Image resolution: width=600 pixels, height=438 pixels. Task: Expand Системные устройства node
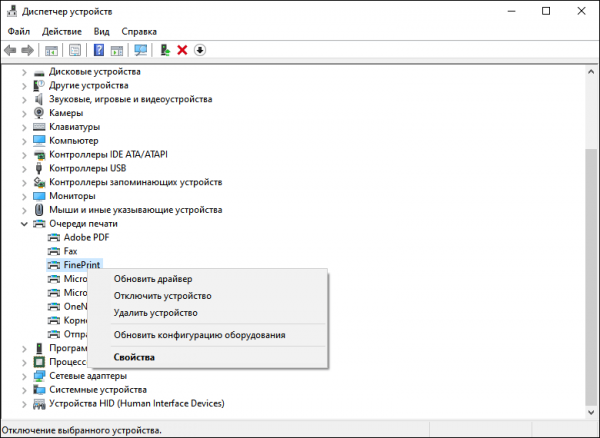[24, 390]
